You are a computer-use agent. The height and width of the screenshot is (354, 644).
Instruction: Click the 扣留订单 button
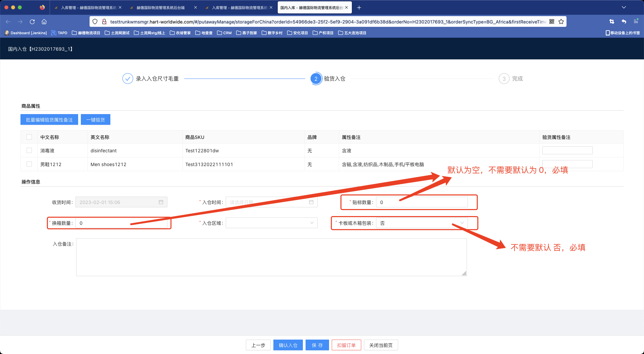[x=346, y=345]
